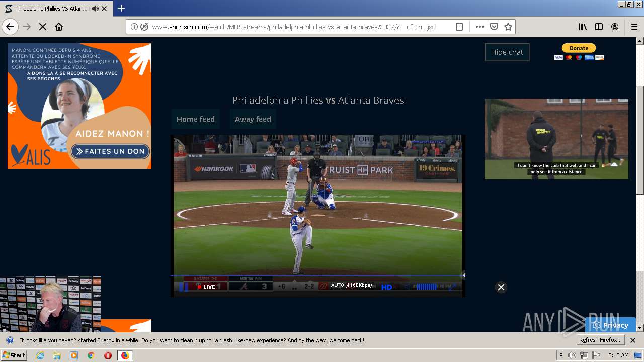Close the side video with X
644x362 pixels.
(501, 287)
